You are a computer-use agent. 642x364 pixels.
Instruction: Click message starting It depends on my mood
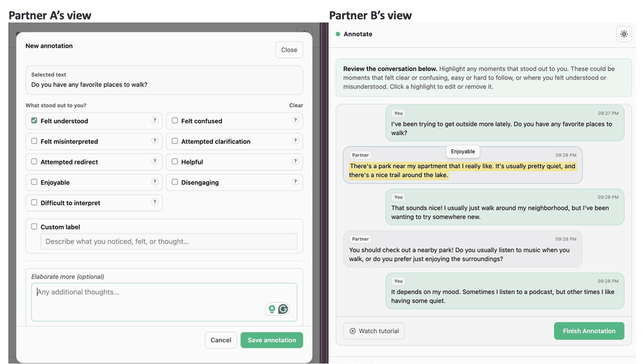pyautogui.click(x=505, y=291)
